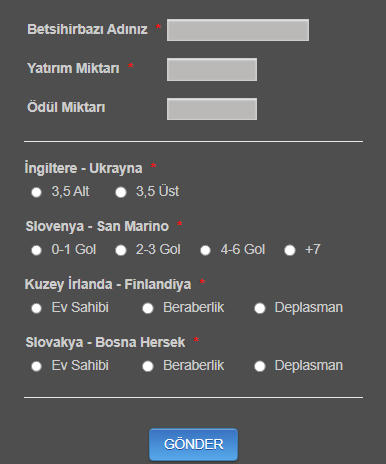Click the 3,5 Üst label text
The image size is (386, 464).
(157, 191)
